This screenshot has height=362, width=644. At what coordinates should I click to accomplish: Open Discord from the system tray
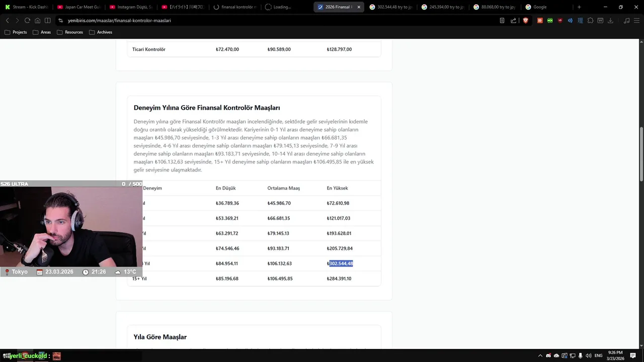pos(548,355)
